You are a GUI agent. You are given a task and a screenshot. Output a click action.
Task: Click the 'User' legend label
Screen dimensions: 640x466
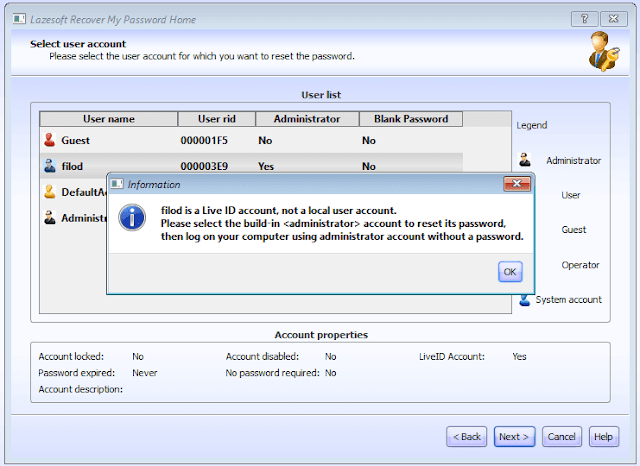[571, 195]
